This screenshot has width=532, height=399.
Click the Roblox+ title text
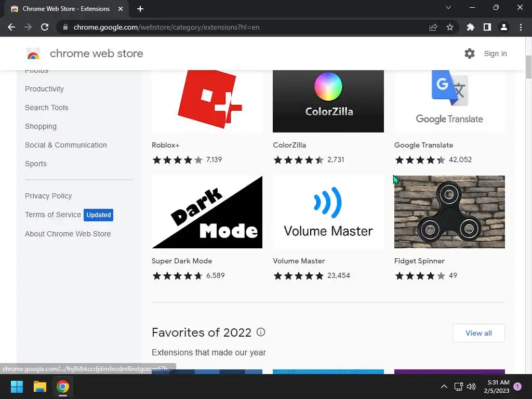coord(166,145)
